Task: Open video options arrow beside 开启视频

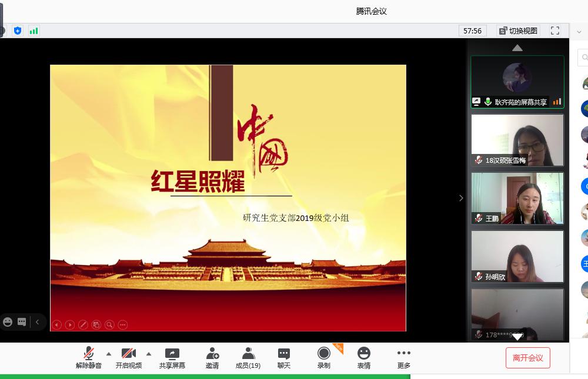Action: click(149, 354)
